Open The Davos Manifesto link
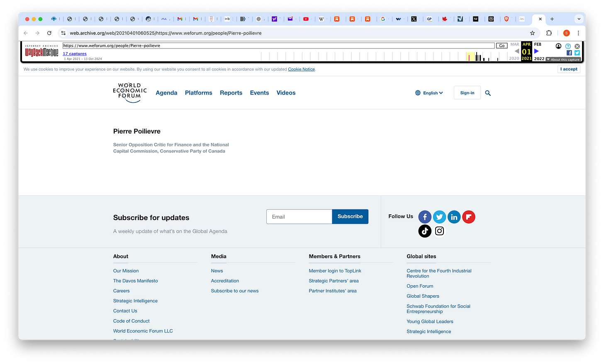The image size is (604, 364). pyautogui.click(x=135, y=281)
